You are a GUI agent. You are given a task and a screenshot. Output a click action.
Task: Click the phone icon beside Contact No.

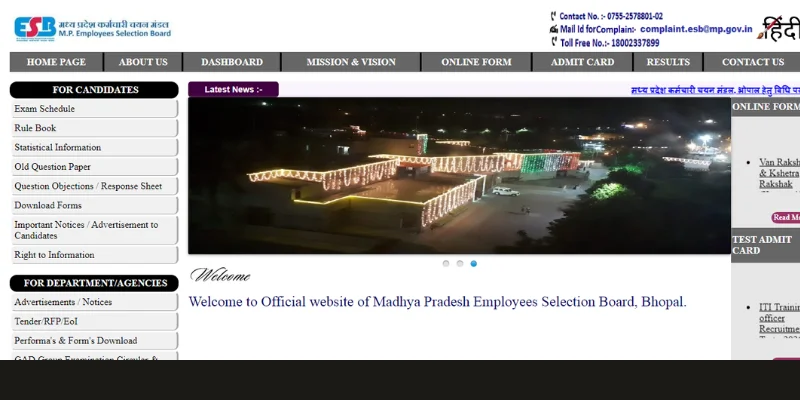click(x=553, y=16)
